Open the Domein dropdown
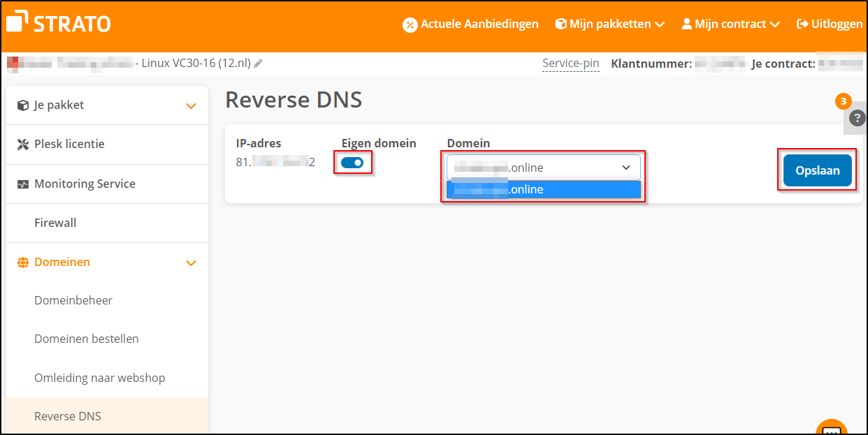 (x=543, y=168)
